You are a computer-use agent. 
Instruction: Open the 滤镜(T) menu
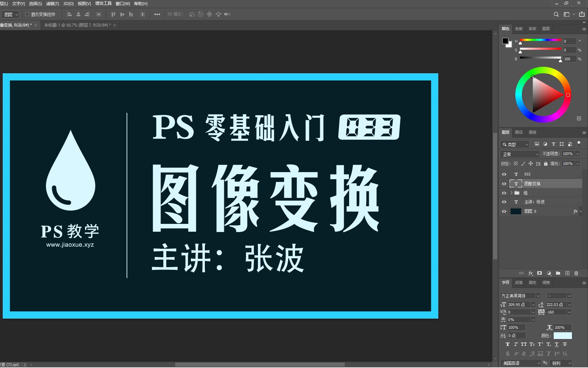52,4
